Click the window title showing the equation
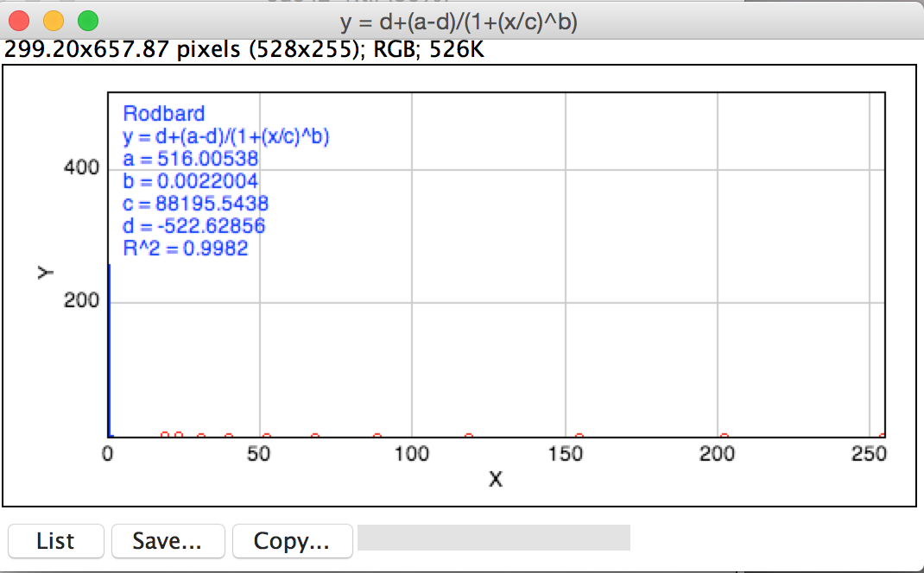Image resolution: width=924 pixels, height=573 pixels. click(x=459, y=22)
